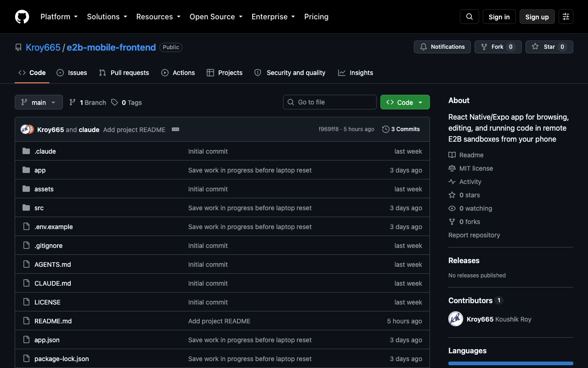Open the appearance settings sliders icon
The width and height of the screenshot is (588, 368).
pos(566,17)
